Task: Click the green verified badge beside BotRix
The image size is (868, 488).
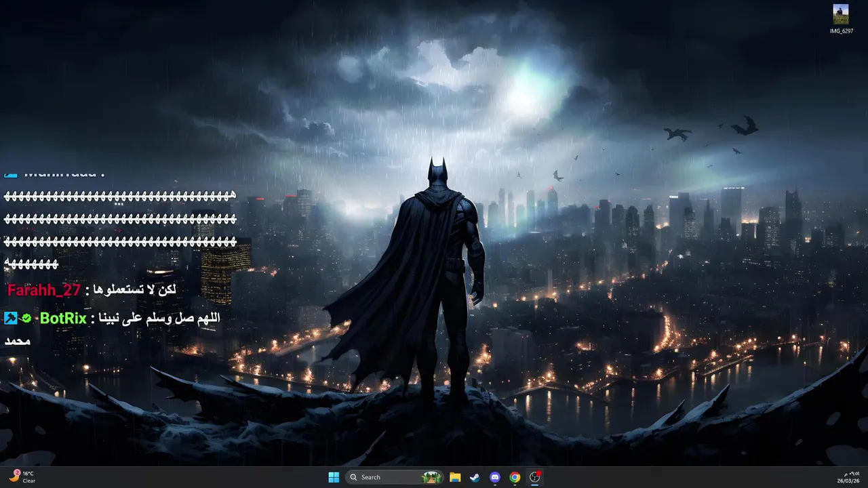Action: coord(26,318)
